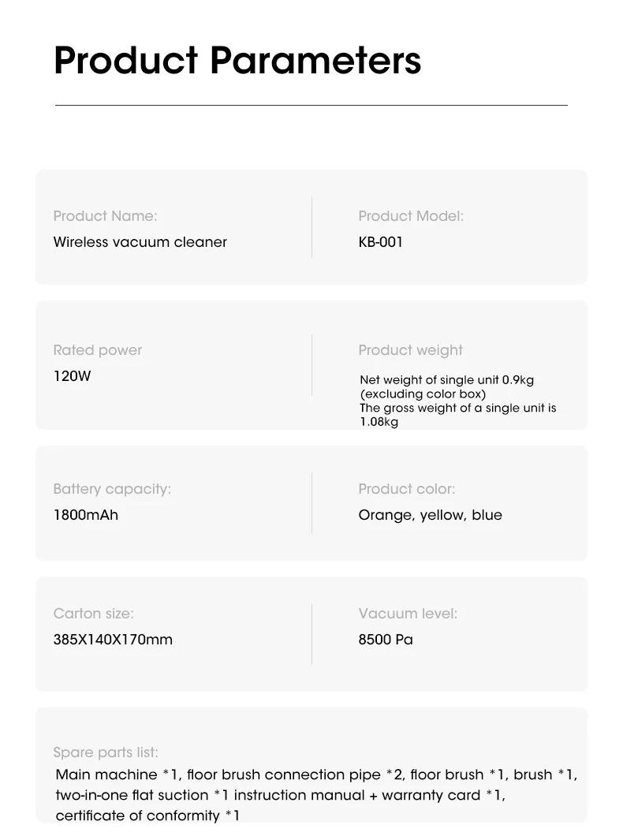Click the Carton size label
623x840 pixels.
pyautogui.click(x=93, y=614)
